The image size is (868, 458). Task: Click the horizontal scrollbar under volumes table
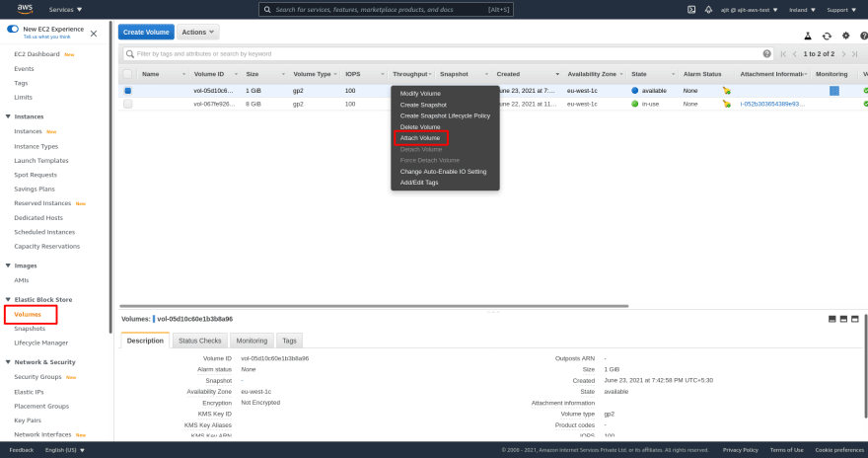point(374,306)
